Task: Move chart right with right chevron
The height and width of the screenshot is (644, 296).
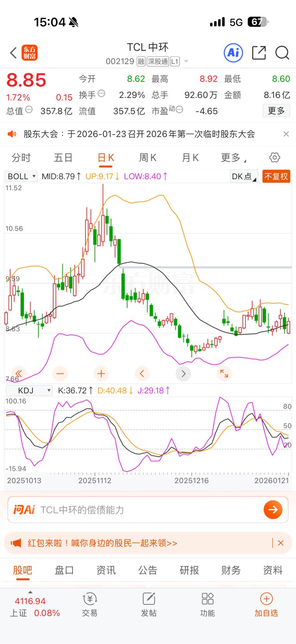Action: click(x=183, y=374)
